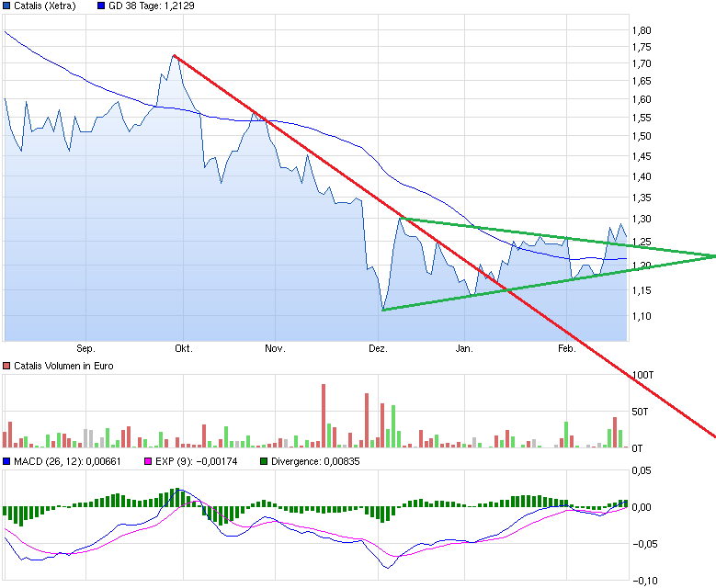This screenshot has height=588, width=716.
Task: Click the 1,80 price axis label
Action: pyautogui.click(x=641, y=31)
